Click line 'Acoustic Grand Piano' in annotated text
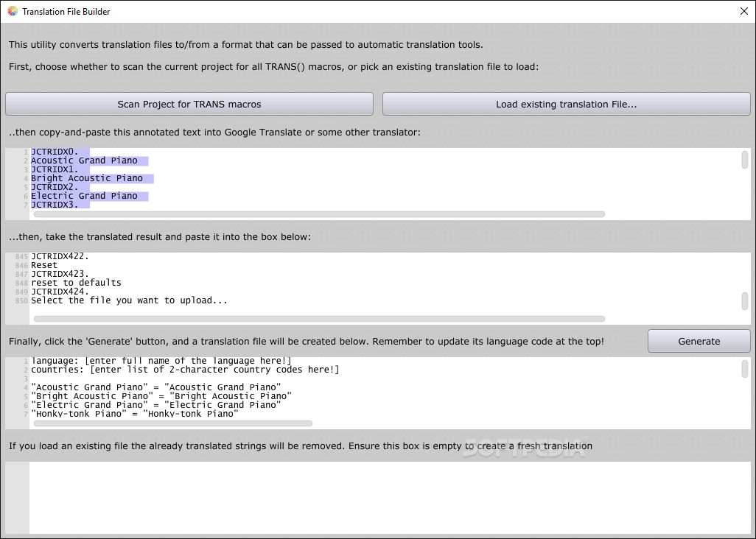Screen dimensions: 756x539 click(x=85, y=161)
